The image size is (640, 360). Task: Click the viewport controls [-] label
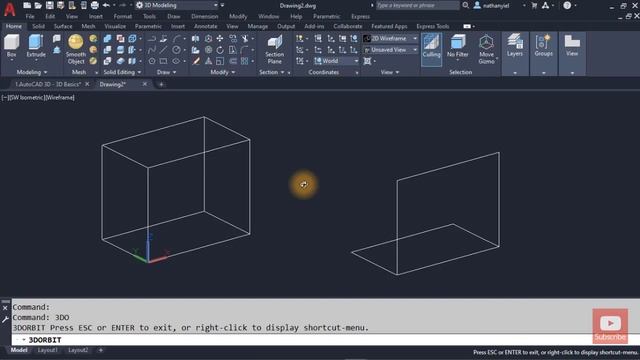click(4, 98)
